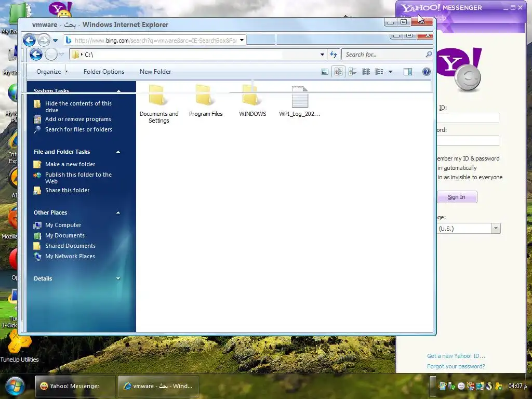Screen dimensions: 532x399
Task: Open Folder Options from toolbar
Action: click(x=104, y=72)
